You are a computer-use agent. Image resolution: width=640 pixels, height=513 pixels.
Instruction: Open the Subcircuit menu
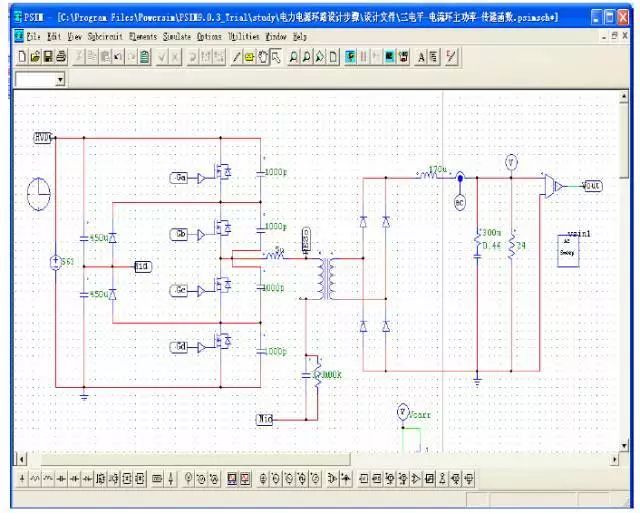[x=105, y=37]
